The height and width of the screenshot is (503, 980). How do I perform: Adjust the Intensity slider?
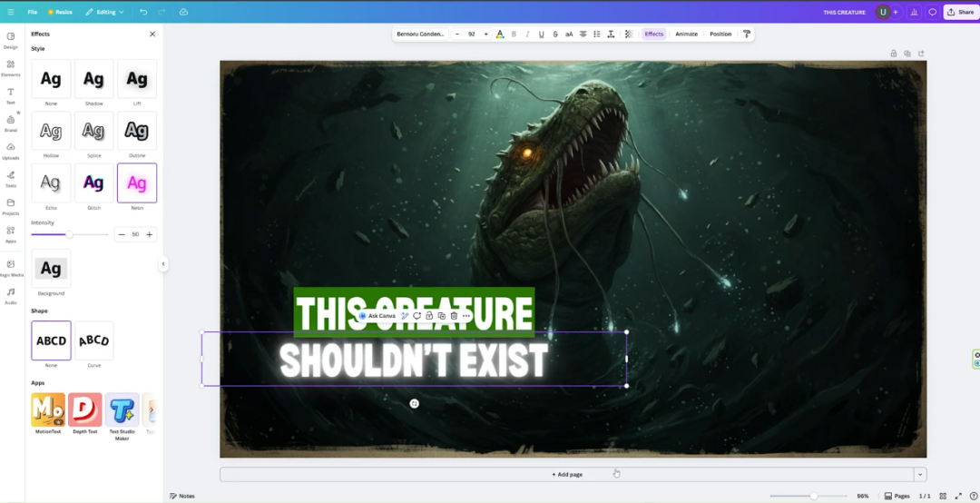[69, 234]
